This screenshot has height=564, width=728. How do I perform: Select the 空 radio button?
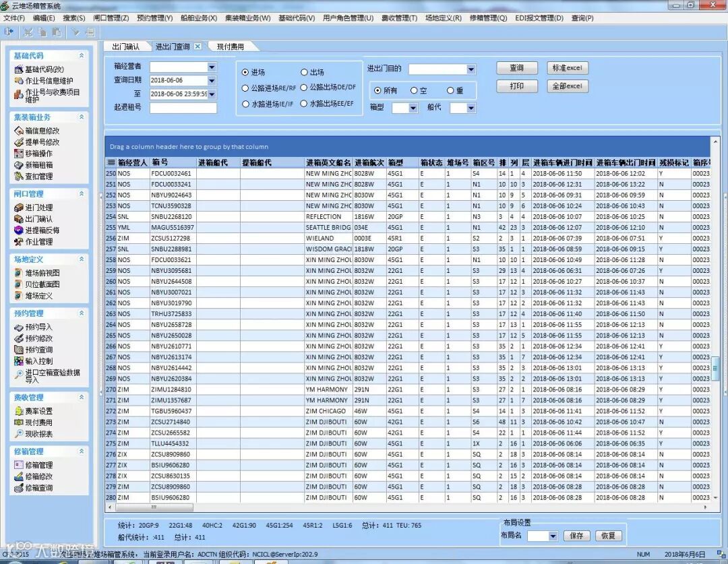(x=414, y=90)
